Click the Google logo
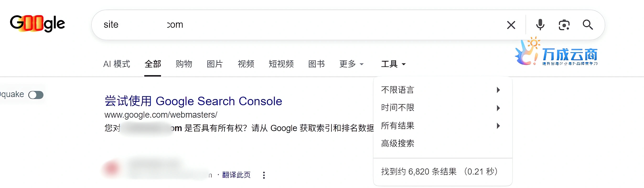 click(38, 23)
